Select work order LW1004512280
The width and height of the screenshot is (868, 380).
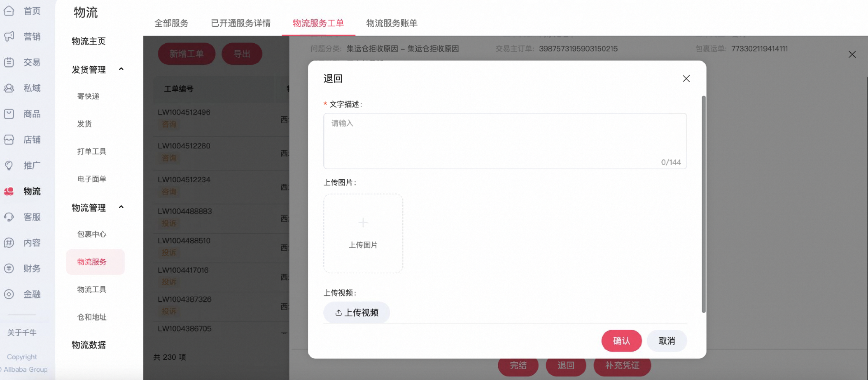(184, 146)
